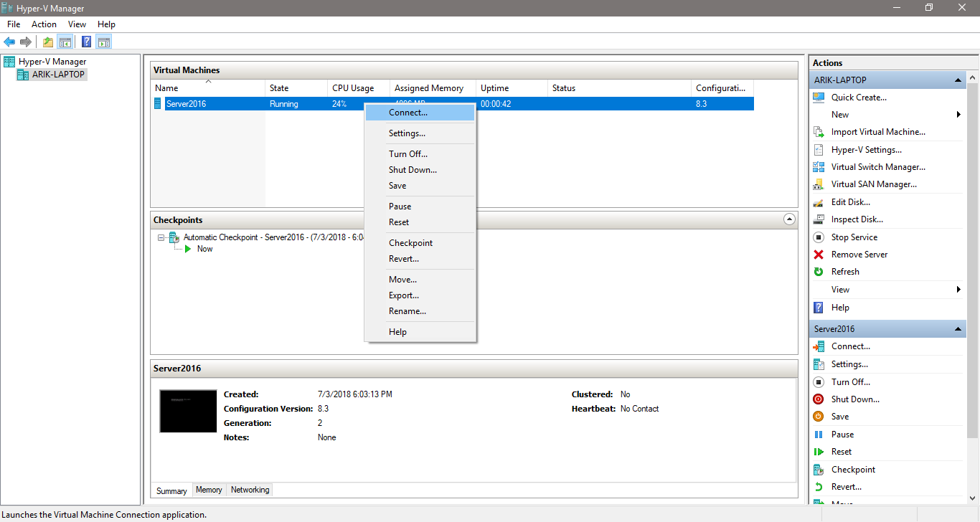Image resolution: width=980 pixels, height=522 pixels.
Task: Choose Connect... in the context menu
Action: pyautogui.click(x=420, y=113)
